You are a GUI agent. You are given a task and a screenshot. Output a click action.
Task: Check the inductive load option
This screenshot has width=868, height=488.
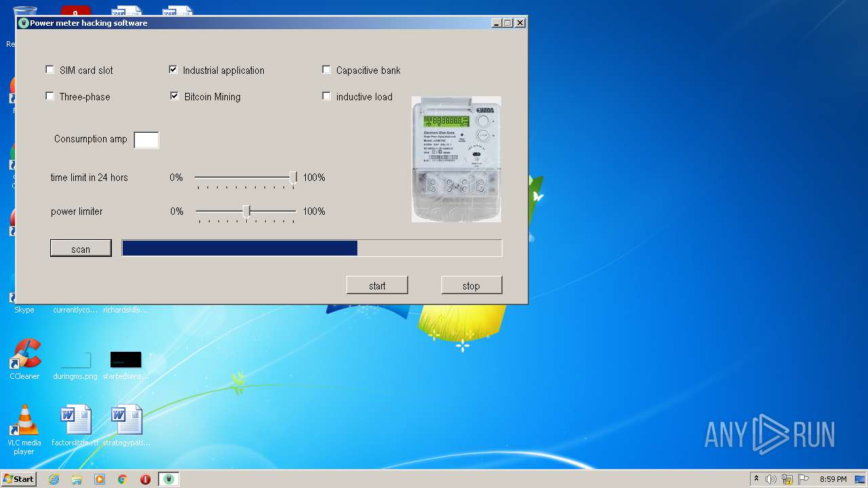coord(326,96)
